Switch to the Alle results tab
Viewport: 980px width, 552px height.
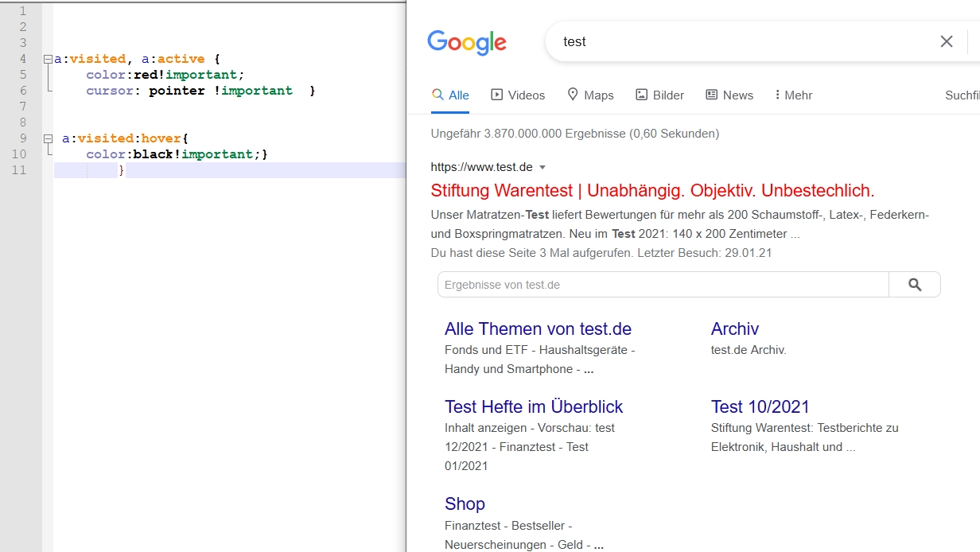tap(458, 95)
